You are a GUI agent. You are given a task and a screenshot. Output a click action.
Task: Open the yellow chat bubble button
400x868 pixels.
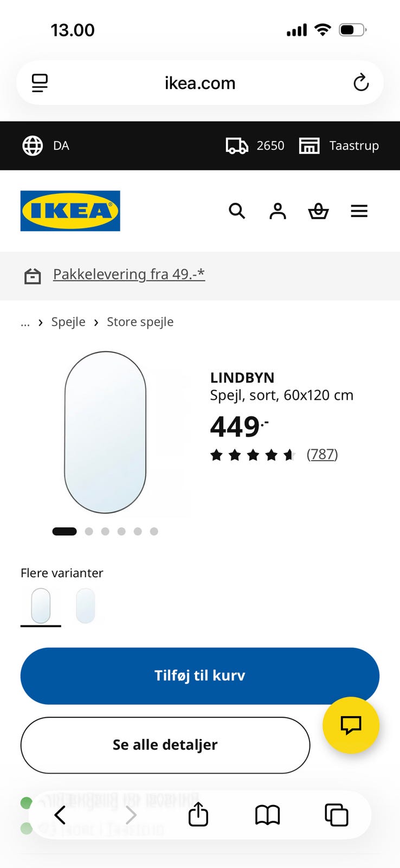pos(351,725)
